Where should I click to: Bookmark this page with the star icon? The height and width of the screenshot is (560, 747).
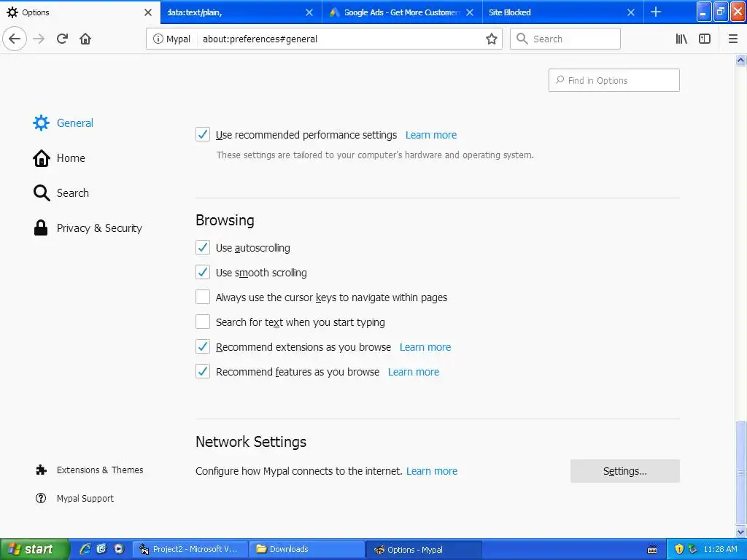[491, 39]
